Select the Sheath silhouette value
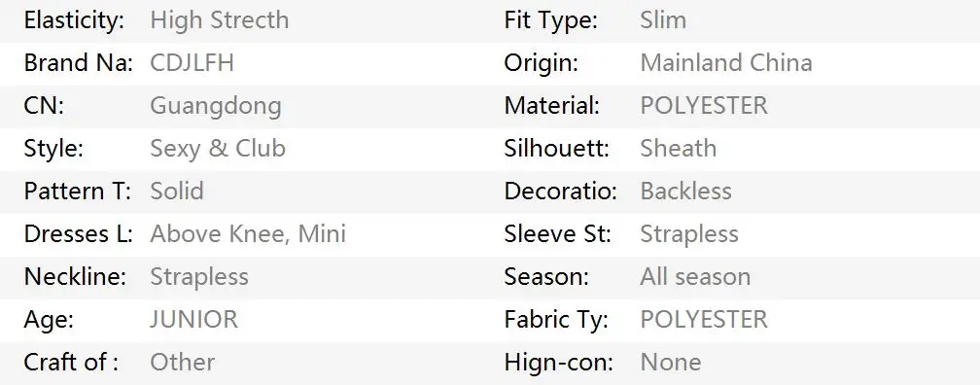The image size is (980, 385). (679, 149)
